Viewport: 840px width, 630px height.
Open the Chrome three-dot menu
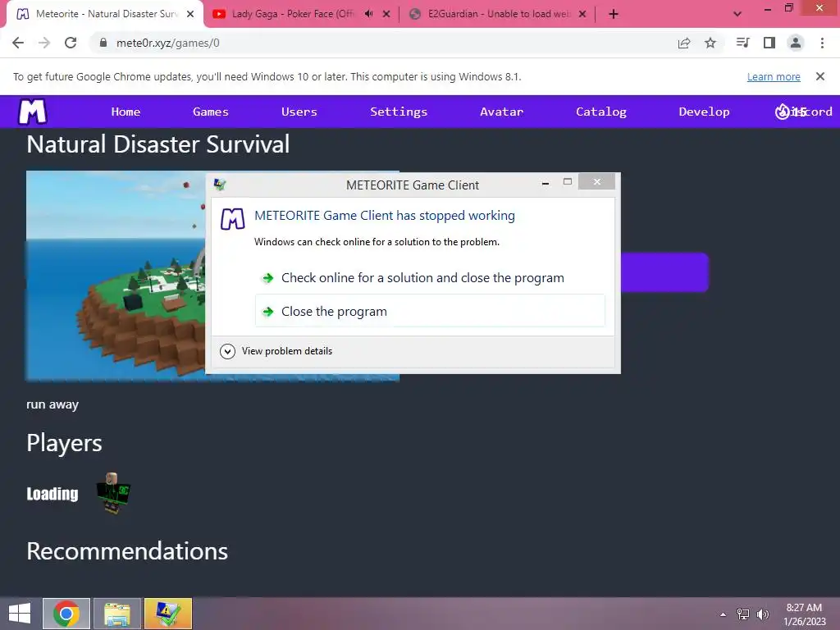click(x=822, y=43)
